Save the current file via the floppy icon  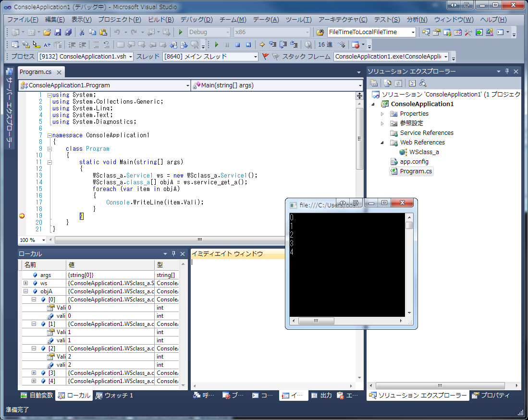(58, 32)
